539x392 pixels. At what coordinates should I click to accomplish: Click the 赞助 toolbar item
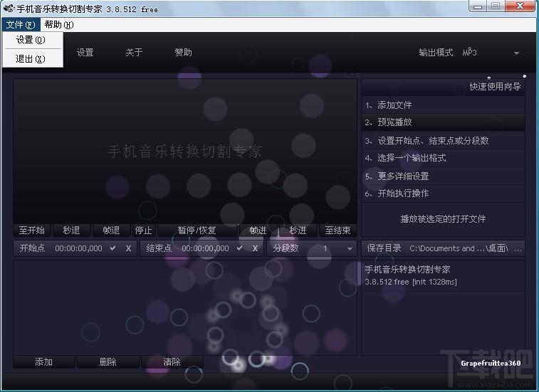tap(183, 52)
